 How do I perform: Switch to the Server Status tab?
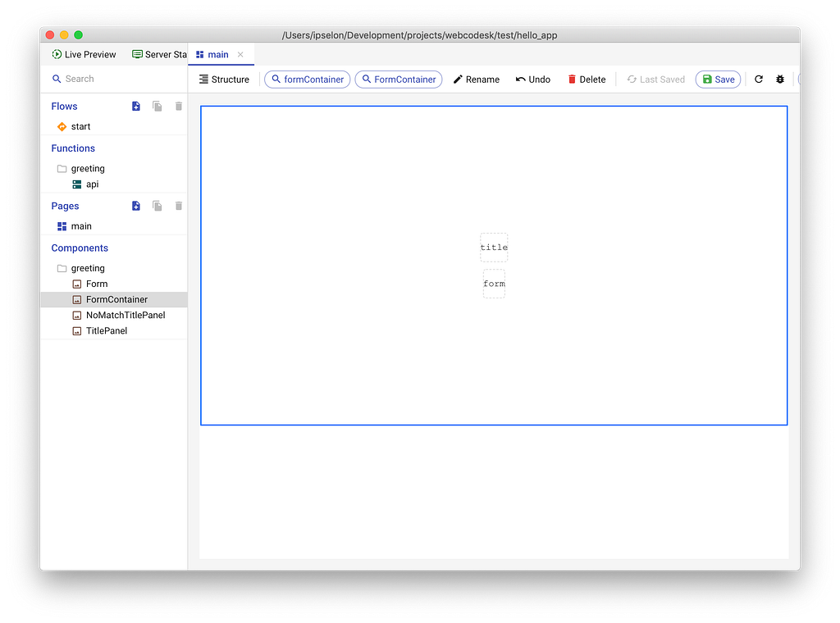click(x=159, y=55)
